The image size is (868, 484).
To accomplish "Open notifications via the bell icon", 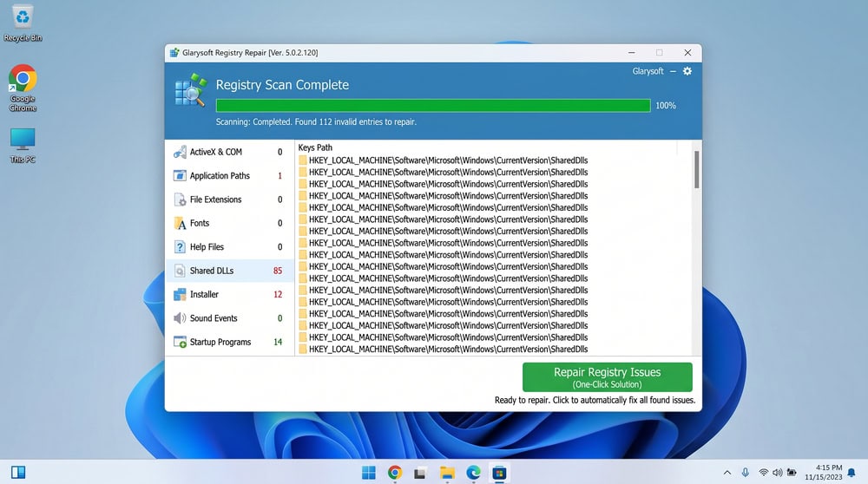I will [852, 473].
